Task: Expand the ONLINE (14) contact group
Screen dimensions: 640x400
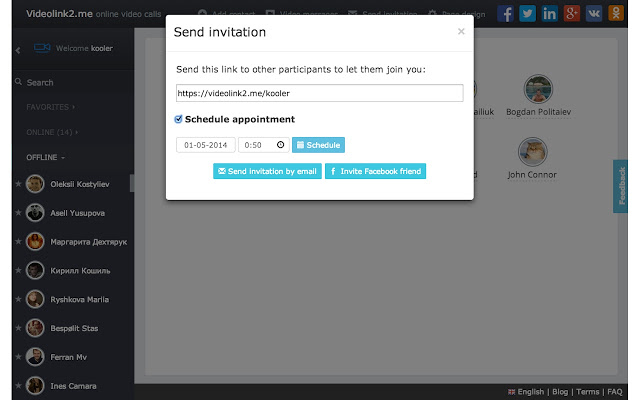Action: [x=52, y=131]
